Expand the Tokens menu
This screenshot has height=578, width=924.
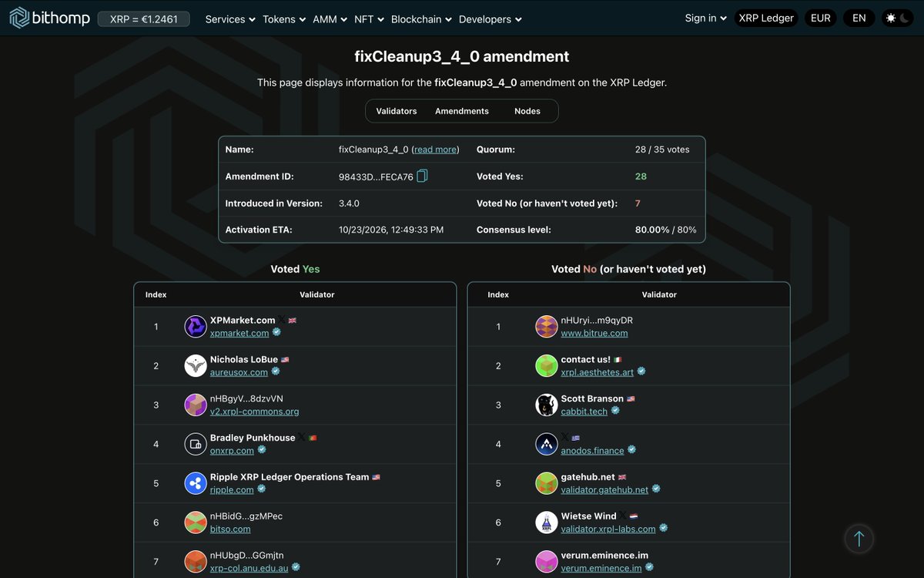tap(284, 19)
